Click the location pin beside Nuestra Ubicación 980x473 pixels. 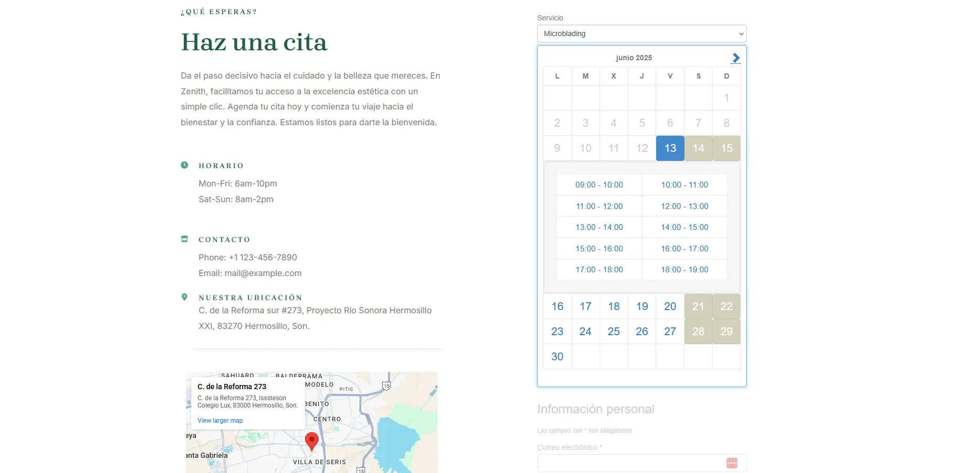pyautogui.click(x=184, y=297)
